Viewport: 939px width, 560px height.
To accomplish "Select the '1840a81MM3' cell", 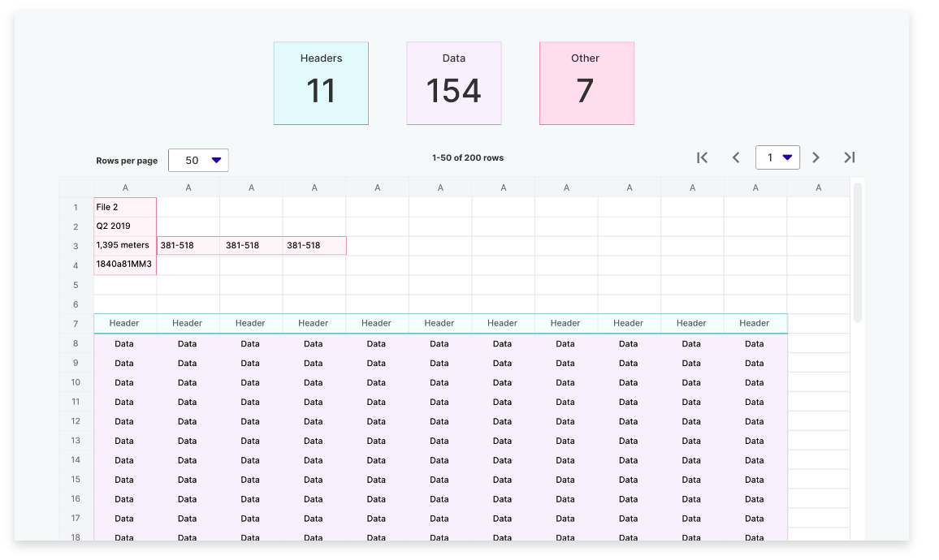I will click(125, 265).
